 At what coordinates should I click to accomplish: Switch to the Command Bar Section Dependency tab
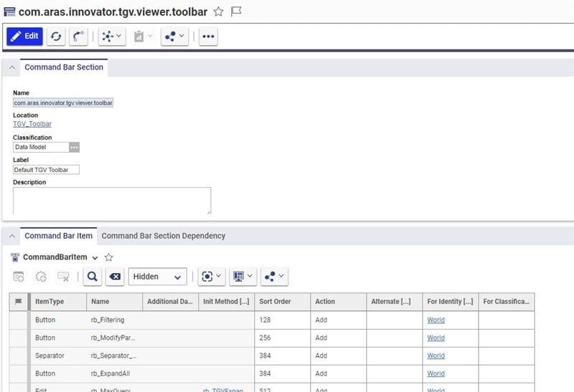164,236
